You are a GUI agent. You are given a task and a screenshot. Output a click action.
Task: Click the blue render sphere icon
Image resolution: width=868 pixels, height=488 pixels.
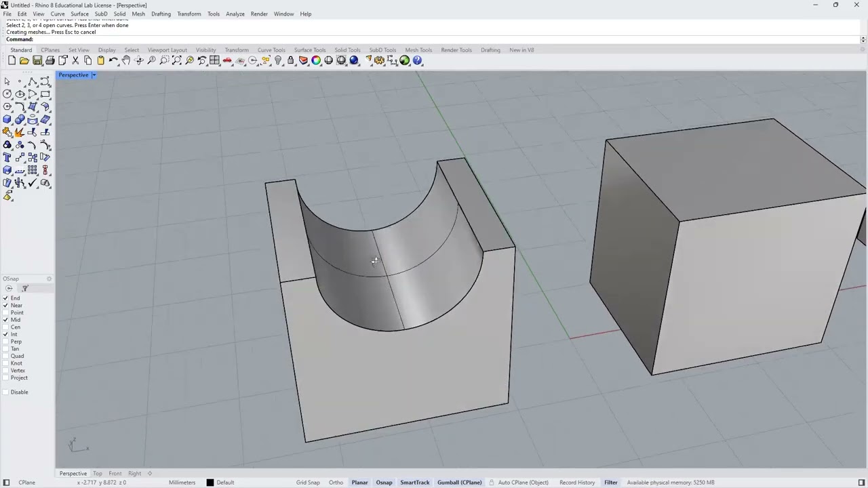[x=354, y=60]
